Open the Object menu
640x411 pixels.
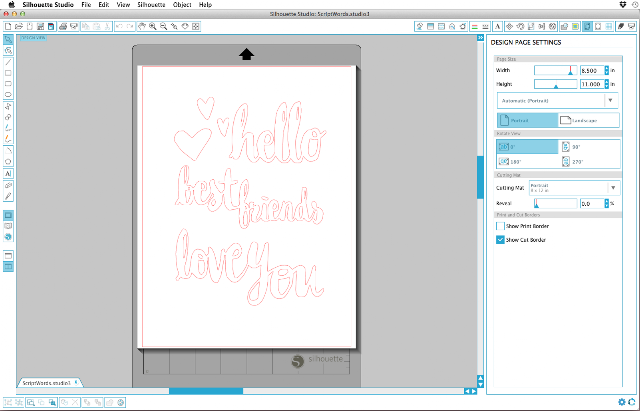(181, 5)
